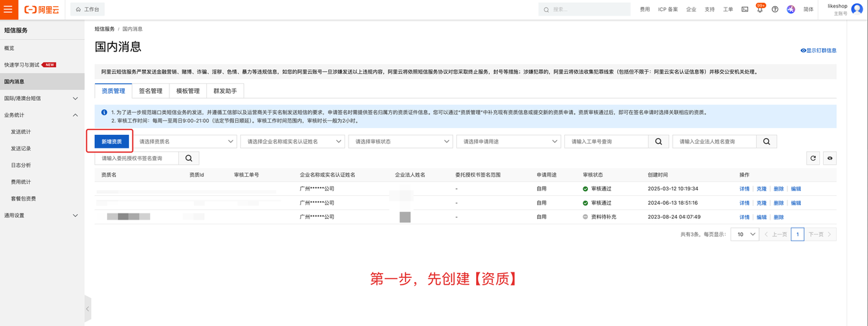Collapse 业务统计 sidebar section
868x326 pixels.
click(x=42, y=115)
